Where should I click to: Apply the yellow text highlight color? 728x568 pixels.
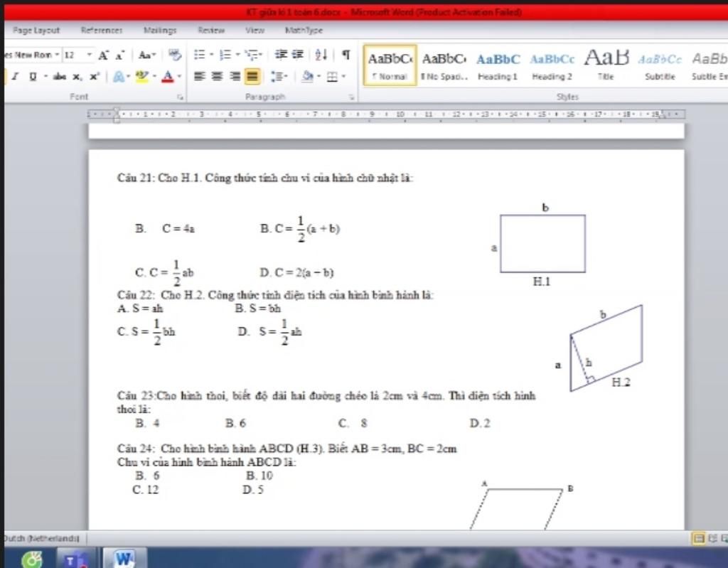141,75
